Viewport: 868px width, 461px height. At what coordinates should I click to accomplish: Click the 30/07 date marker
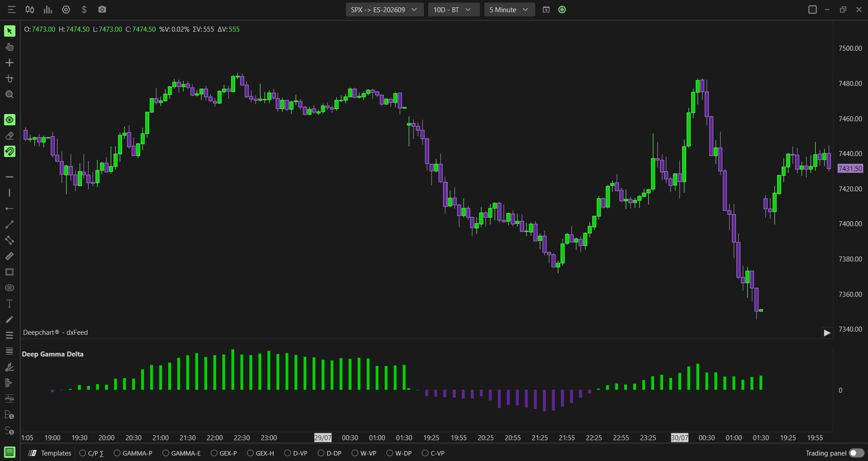679,437
